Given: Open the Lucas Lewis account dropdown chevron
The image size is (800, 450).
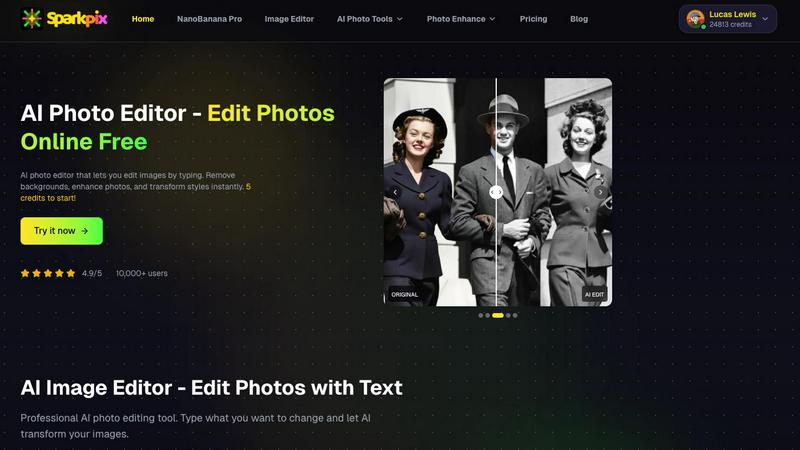Looking at the screenshot, I should tap(765, 19).
